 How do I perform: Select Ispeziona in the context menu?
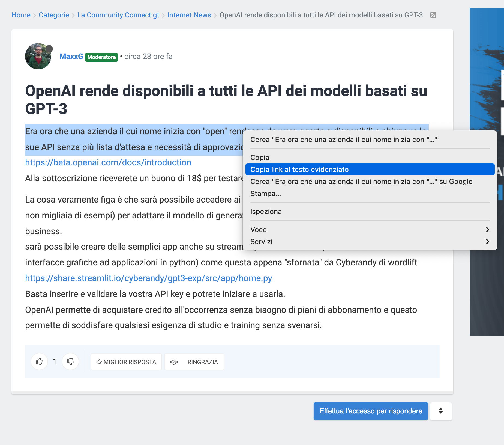(370, 212)
